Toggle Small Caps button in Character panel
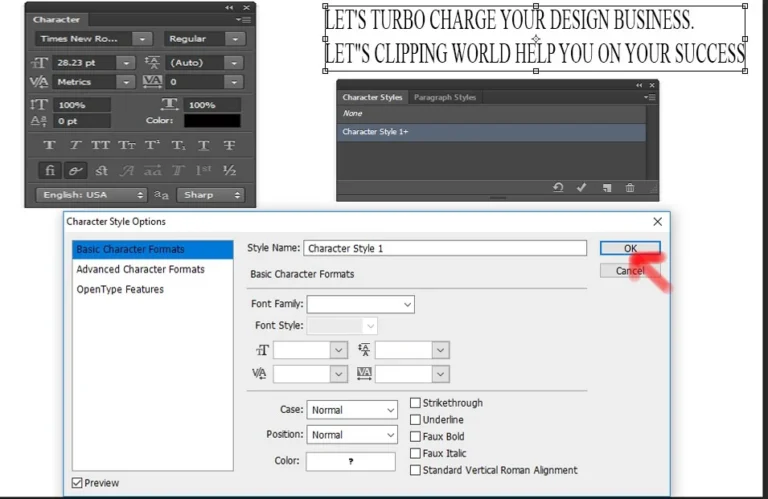Screen dimensions: 768x499 coord(126,145)
